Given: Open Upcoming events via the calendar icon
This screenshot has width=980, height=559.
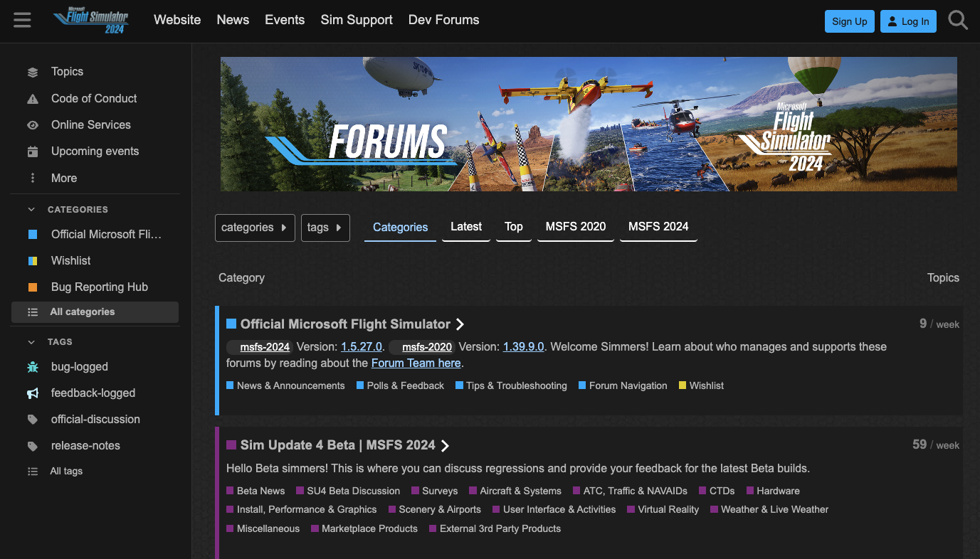Looking at the screenshot, I should (33, 151).
